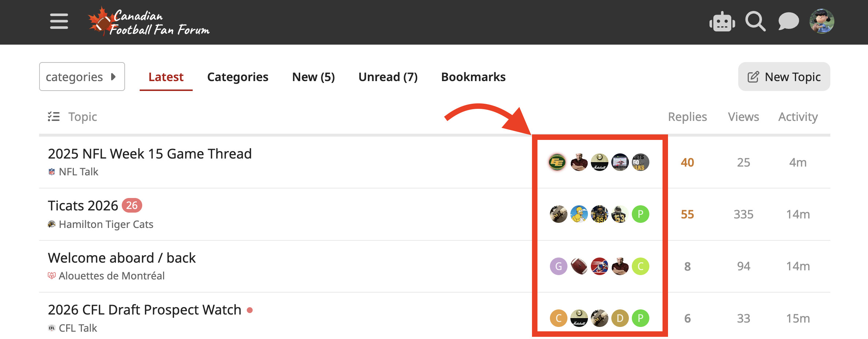Click the New Topic button
The height and width of the screenshot is (339, 868).
coord(784,77)
